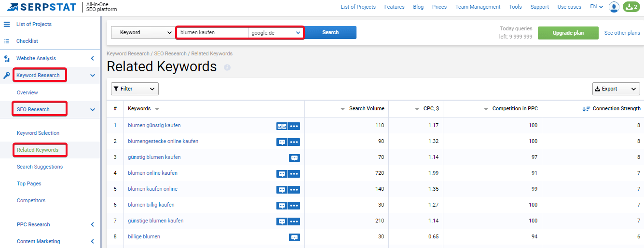Screen dimensions: 644x248
Task: Open Use cases in the top navigation
Action: pos(569,7)
